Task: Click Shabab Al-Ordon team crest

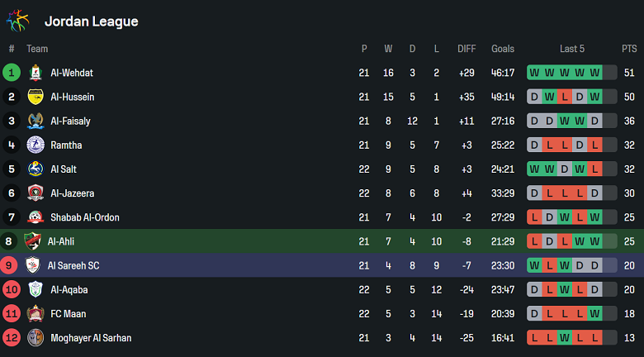Action: [35, 217]
